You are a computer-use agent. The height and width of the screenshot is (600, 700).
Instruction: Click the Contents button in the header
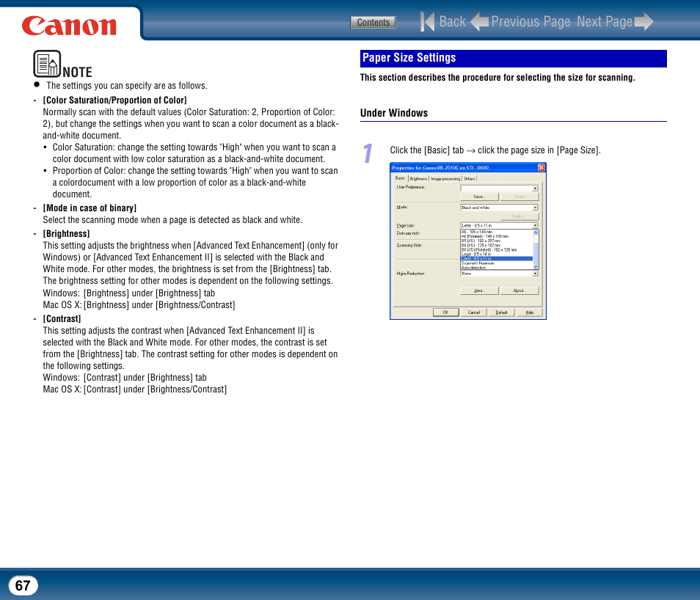[x=373, y=22]
